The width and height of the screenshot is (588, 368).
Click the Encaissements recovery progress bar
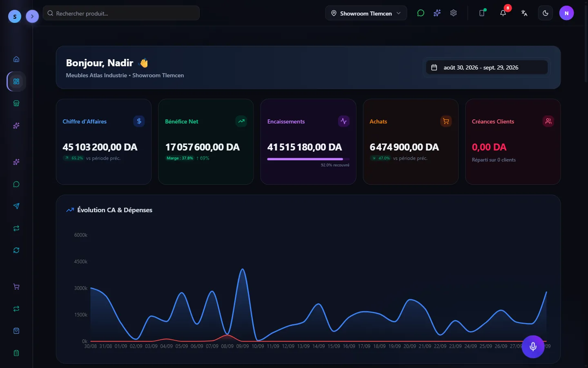tap(308, 159)
